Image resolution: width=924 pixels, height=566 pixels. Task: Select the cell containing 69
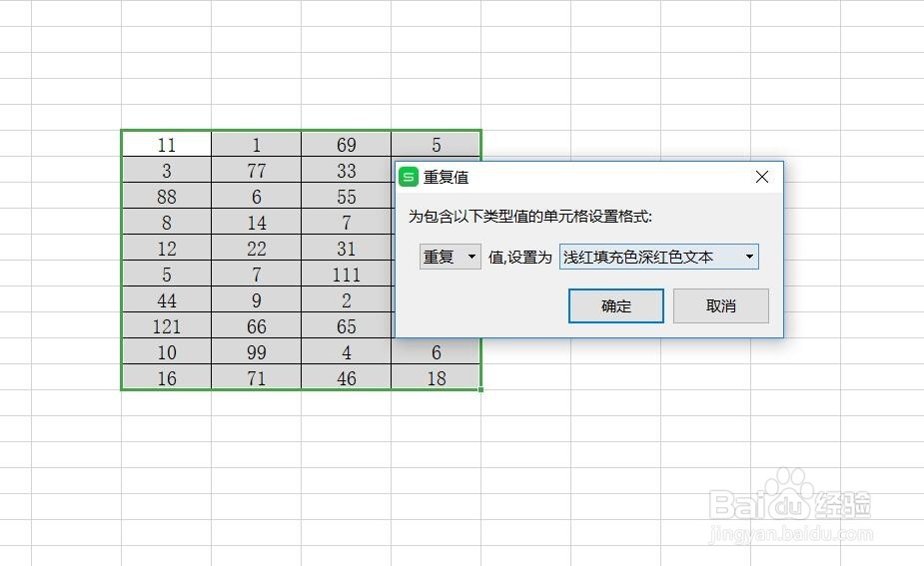pos(346,144)
